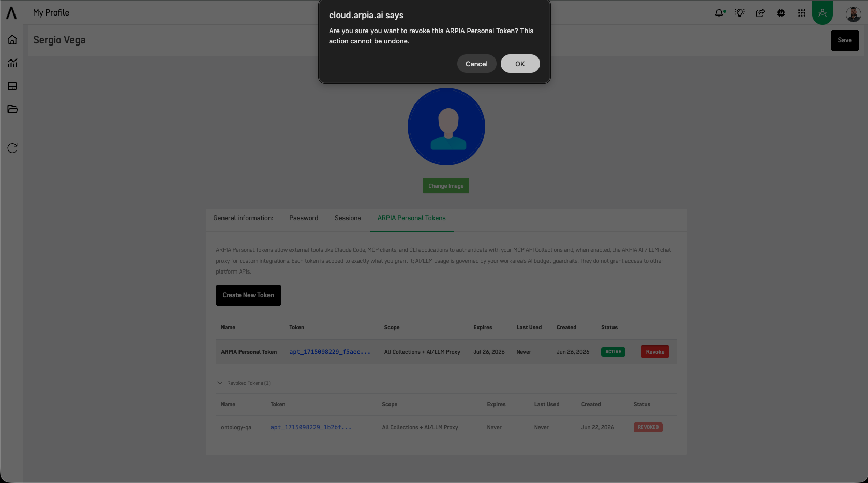Open the AI chip icon
The image size is (868, 483).
tap(781, 13)
